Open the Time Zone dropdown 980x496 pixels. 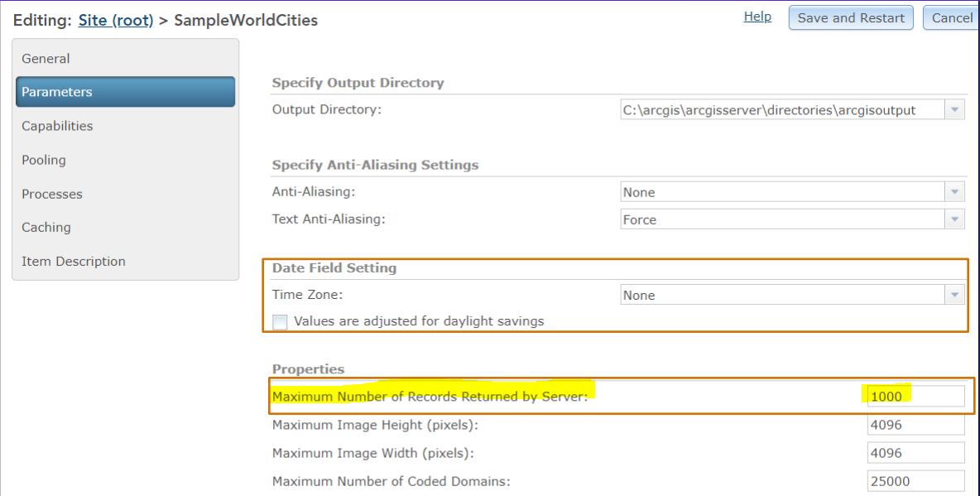(955, 295)
